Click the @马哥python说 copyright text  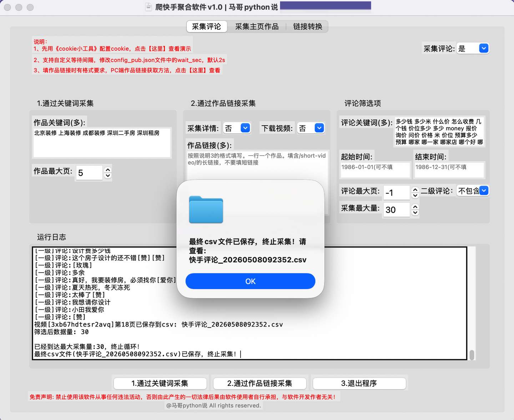coord(213,405)
